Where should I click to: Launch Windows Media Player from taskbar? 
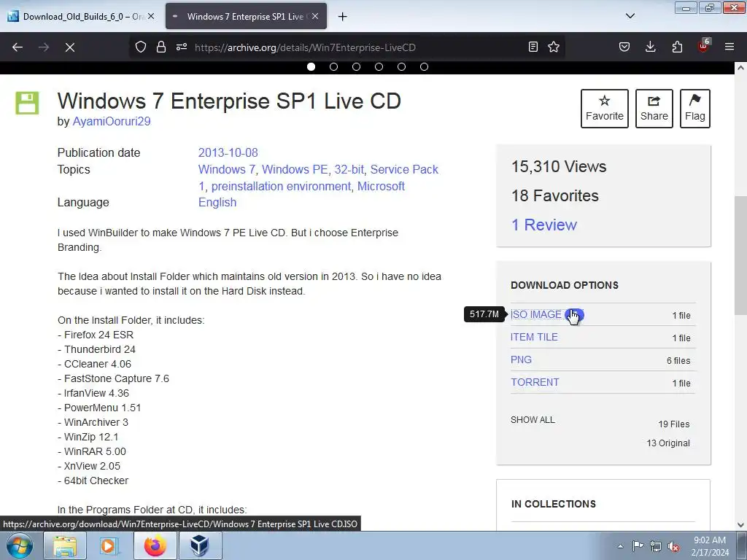click(x=109, y=545)
